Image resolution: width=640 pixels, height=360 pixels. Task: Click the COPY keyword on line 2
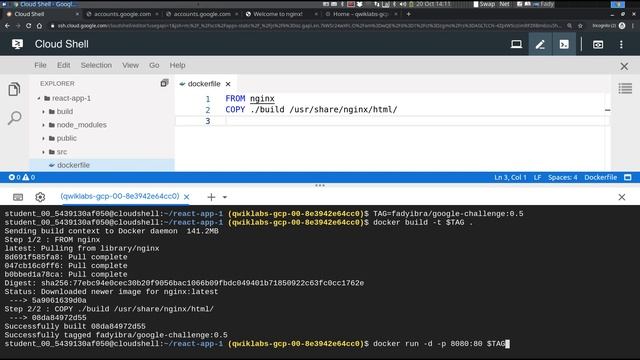click(235, 109)
